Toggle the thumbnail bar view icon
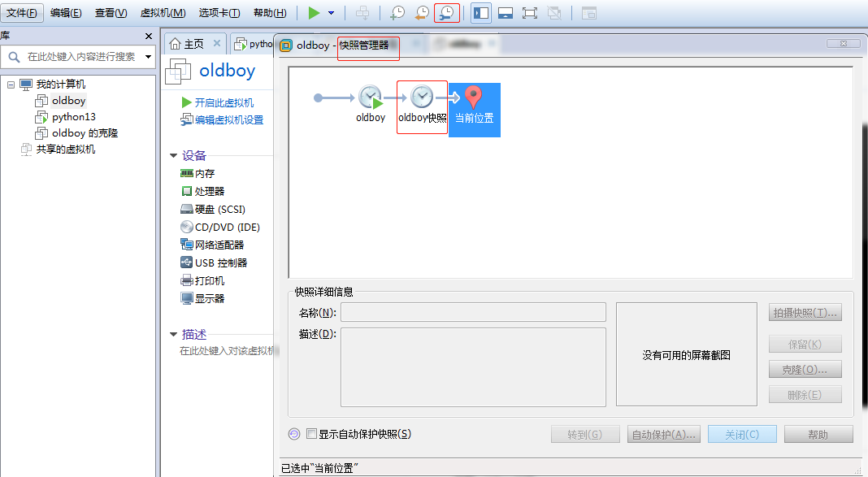The image size is (868, 477). pyautogui.click(x=506, y=13)
